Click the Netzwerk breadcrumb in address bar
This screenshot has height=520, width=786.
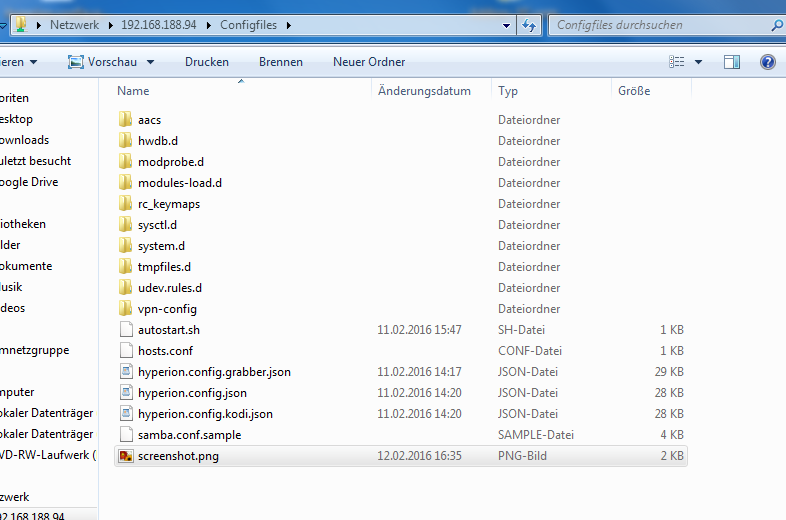(x=74, y=24)
